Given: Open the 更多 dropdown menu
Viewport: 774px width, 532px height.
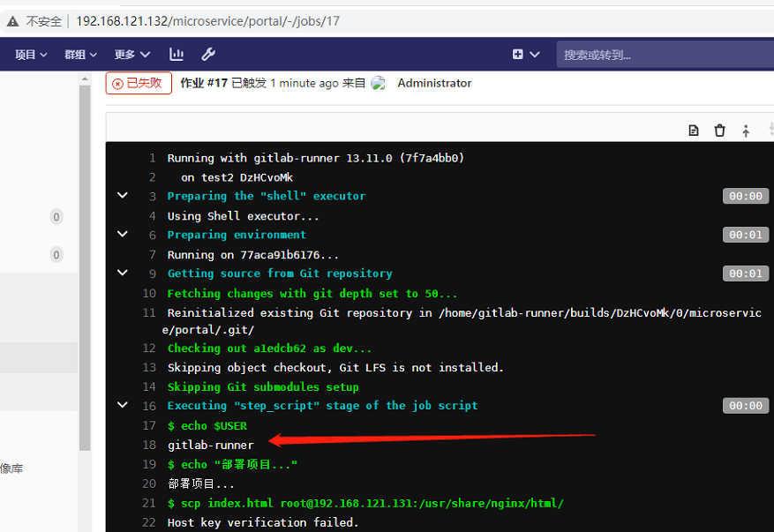Looking at the screenshot, I should pyautogui.click(x=132, y=55).
